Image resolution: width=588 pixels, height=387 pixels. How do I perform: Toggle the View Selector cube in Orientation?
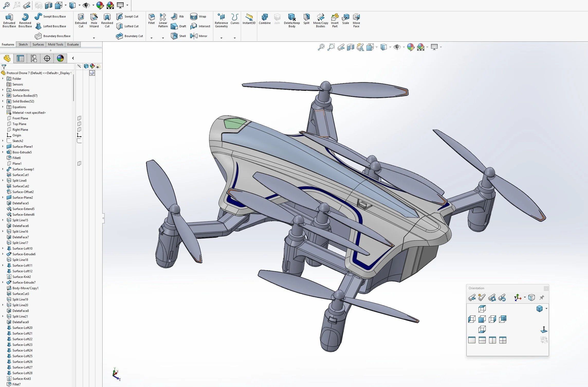point(531,298)
